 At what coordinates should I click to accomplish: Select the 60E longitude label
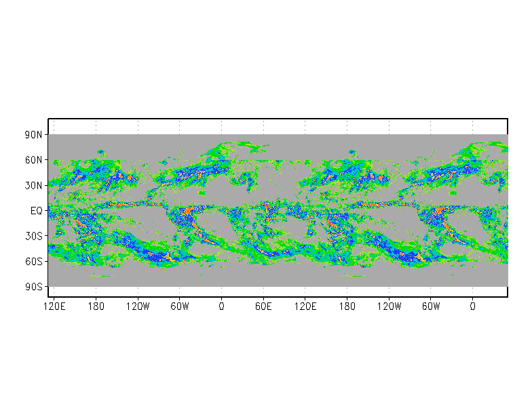(x=263, y=307)
